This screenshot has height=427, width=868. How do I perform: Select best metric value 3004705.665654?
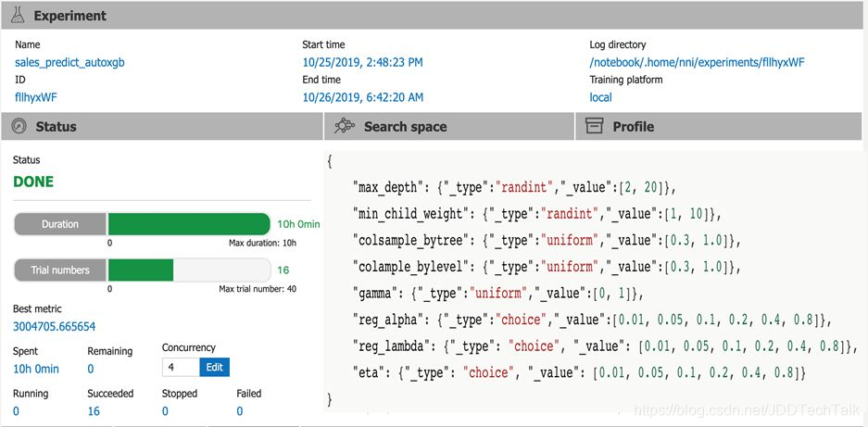(x=55, y=327)
